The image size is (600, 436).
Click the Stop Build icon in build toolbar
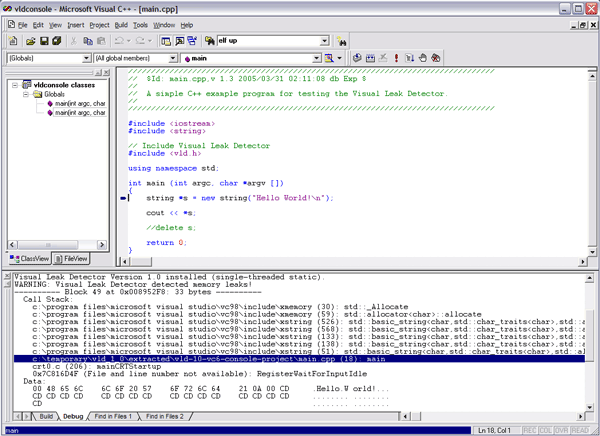tap(383, 59)
